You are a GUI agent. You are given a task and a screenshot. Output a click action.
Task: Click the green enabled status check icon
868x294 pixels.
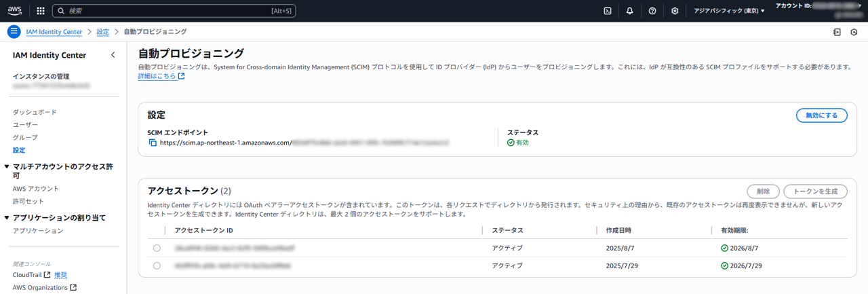[x=511, y=143]
